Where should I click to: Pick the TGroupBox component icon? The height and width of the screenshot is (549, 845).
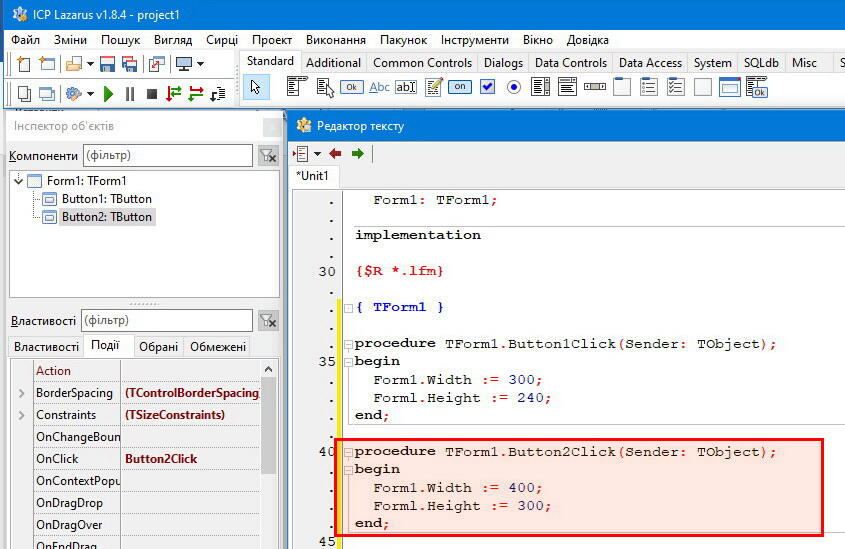pos(622,87)
